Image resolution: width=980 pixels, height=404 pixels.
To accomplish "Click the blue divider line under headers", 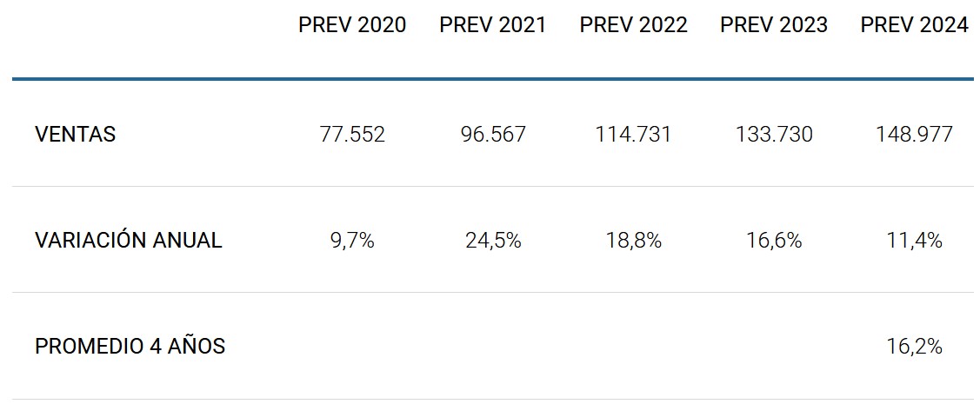I will (x=492, y=79).
